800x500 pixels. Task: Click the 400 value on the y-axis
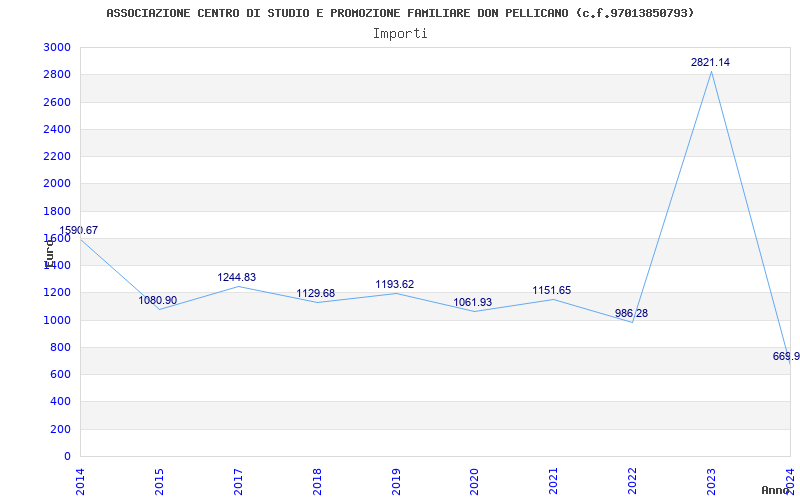pos(60,402)
